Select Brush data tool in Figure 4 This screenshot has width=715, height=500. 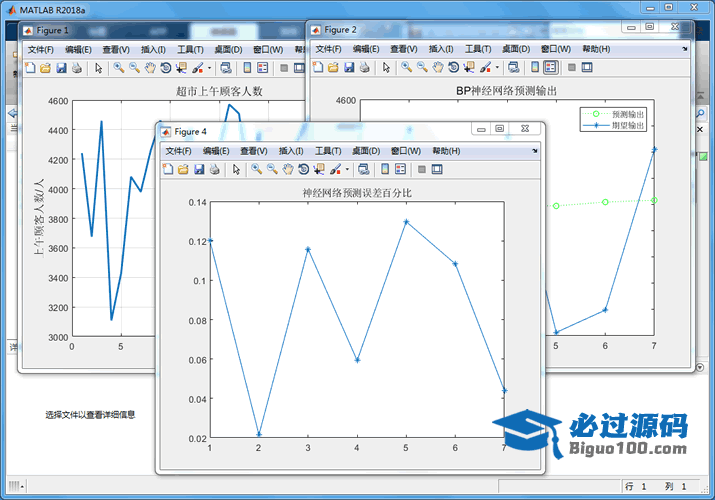click(x=336, y=170)
